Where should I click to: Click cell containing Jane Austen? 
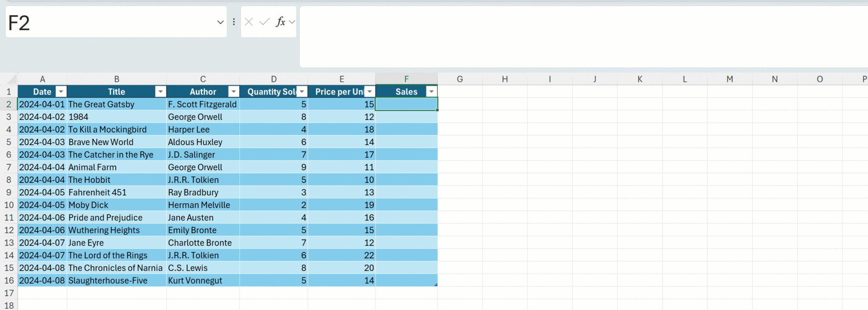pos(203,218)
